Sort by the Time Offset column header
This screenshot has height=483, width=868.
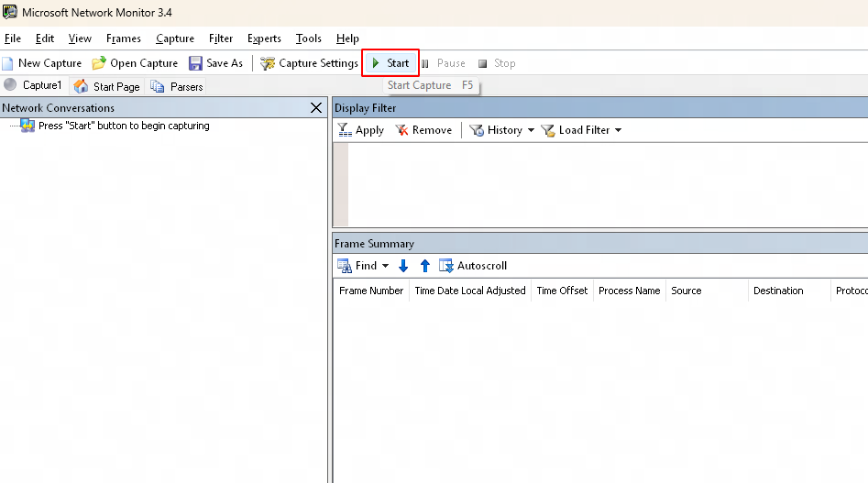[562, 291]
